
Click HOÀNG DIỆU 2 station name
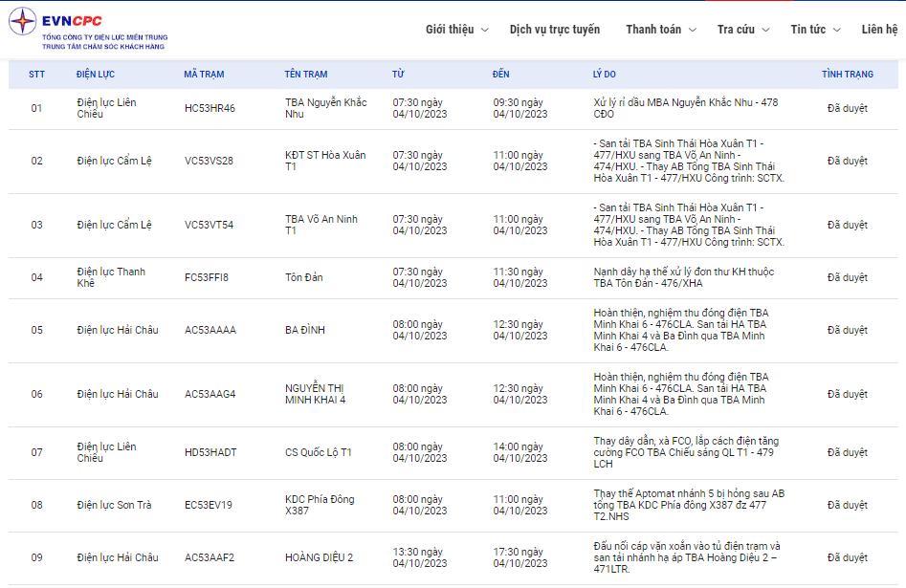(319, 557)
